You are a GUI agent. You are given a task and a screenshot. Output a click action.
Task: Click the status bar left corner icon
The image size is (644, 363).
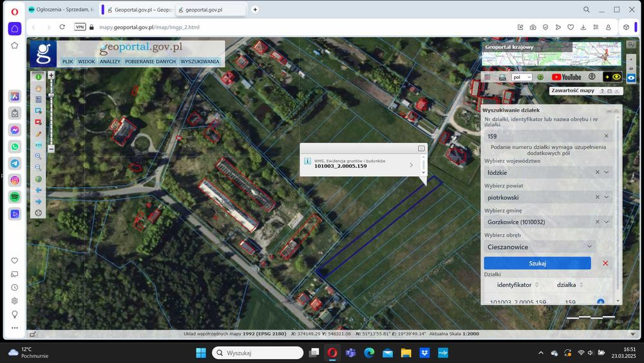tap(33, 334)
